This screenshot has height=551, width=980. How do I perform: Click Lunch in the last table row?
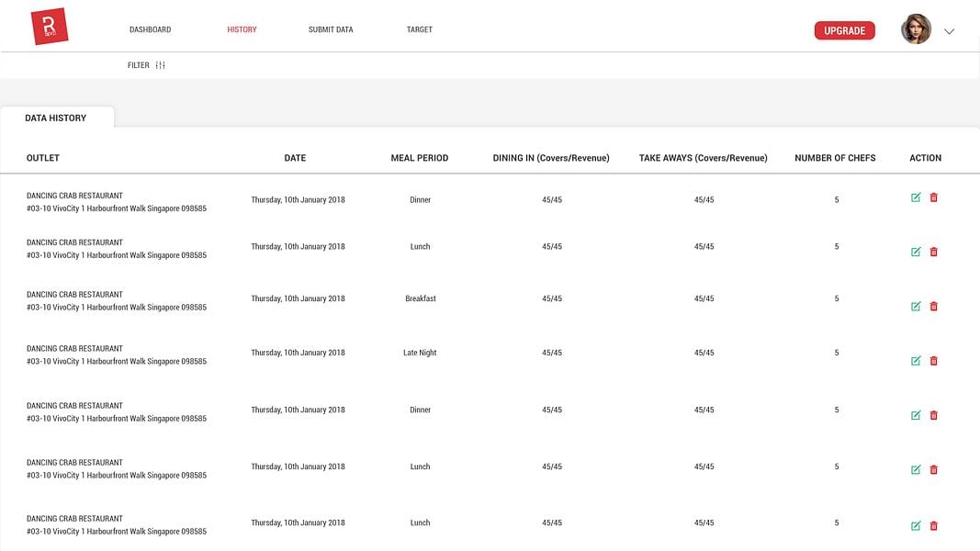(x=420, y=523)
